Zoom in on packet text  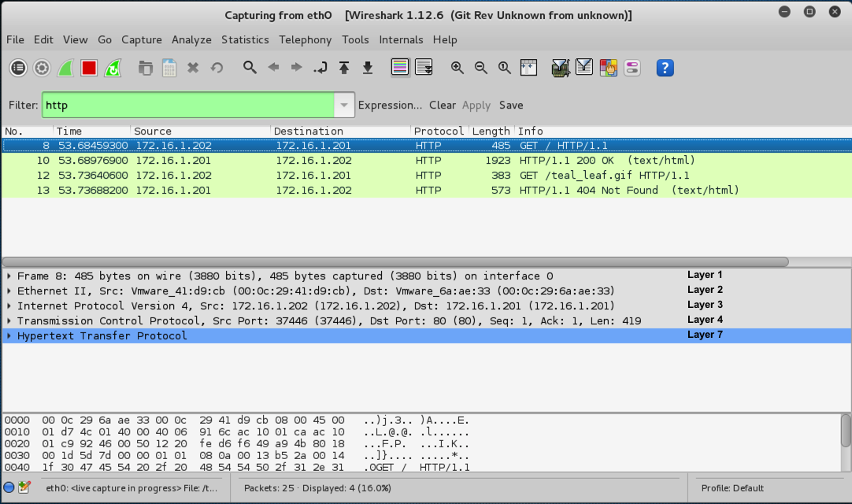point(457,69)
